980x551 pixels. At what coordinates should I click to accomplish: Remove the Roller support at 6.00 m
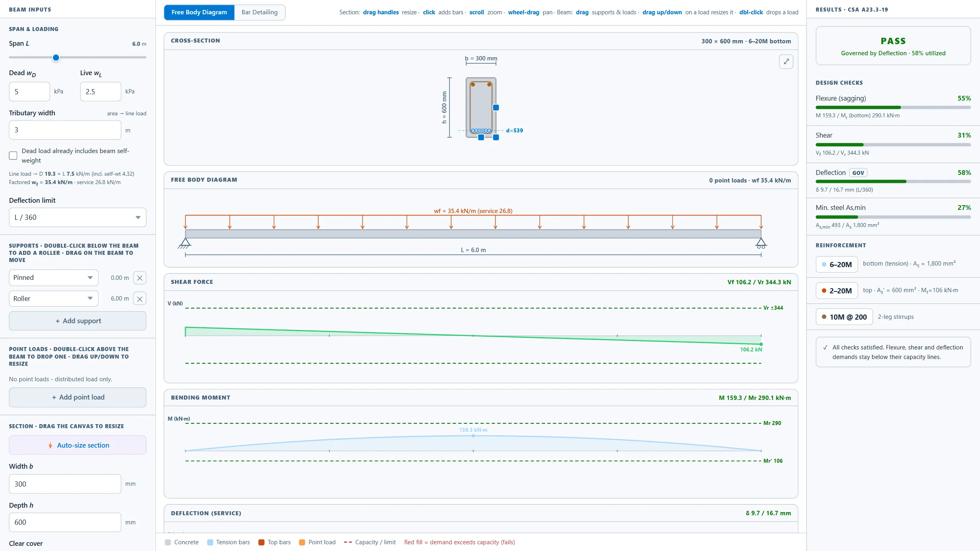point(140,299)
